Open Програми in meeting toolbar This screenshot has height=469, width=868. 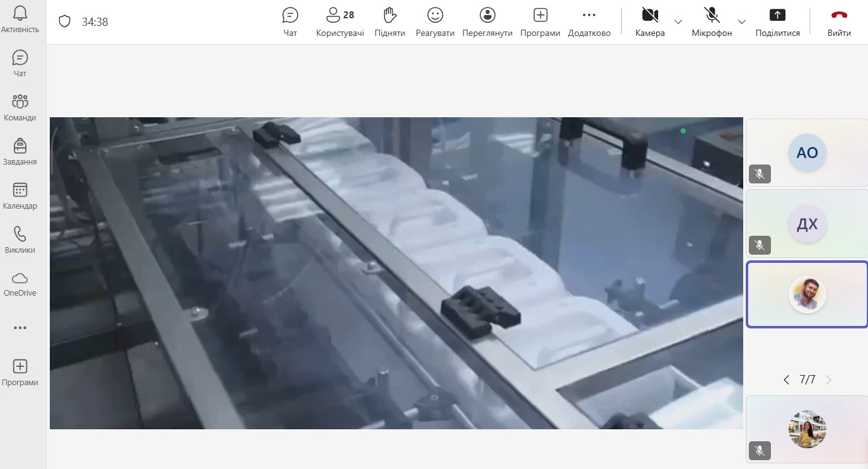pos(540,21)
